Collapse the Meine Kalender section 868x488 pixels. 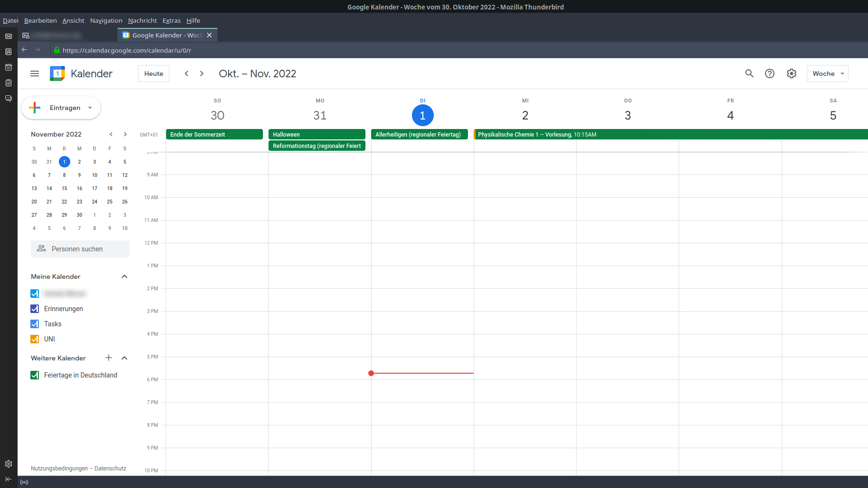124,276
